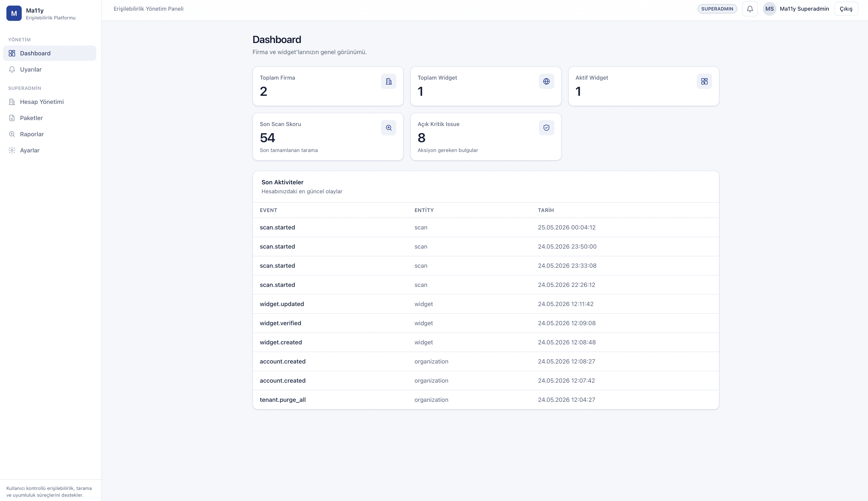The width and height of the screenshot is (868, 501).
Task: Click shield icon on Açık Kritik Issue card
Action: [x=546, y=128]
